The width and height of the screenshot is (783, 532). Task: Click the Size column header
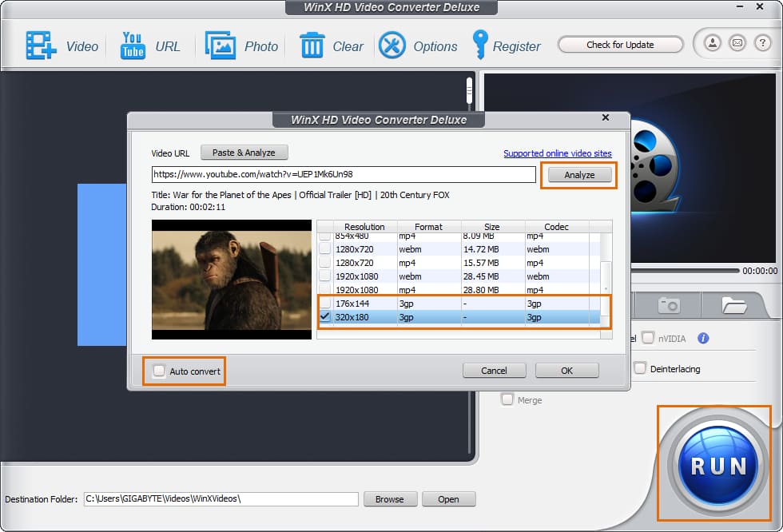[492, 227]
